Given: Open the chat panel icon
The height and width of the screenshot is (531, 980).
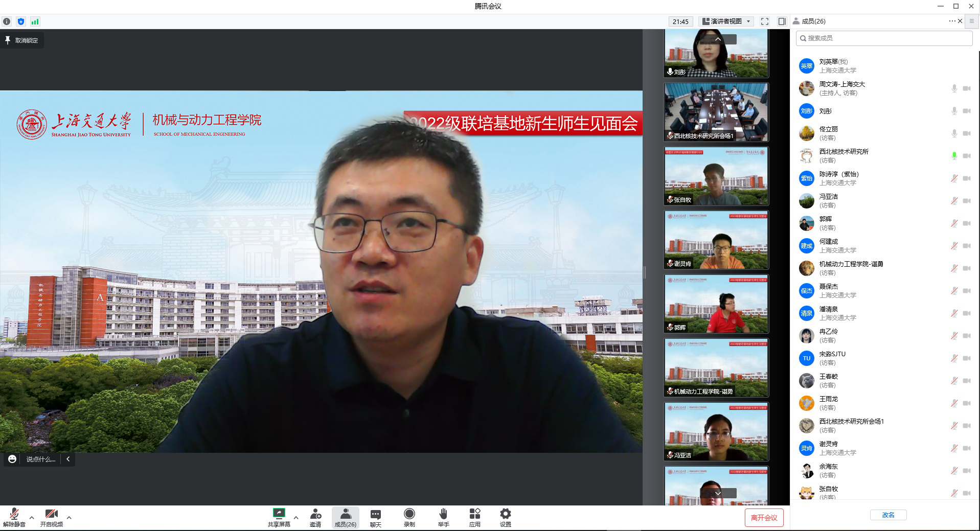Looking at the screenshot, I should point(375,514).
